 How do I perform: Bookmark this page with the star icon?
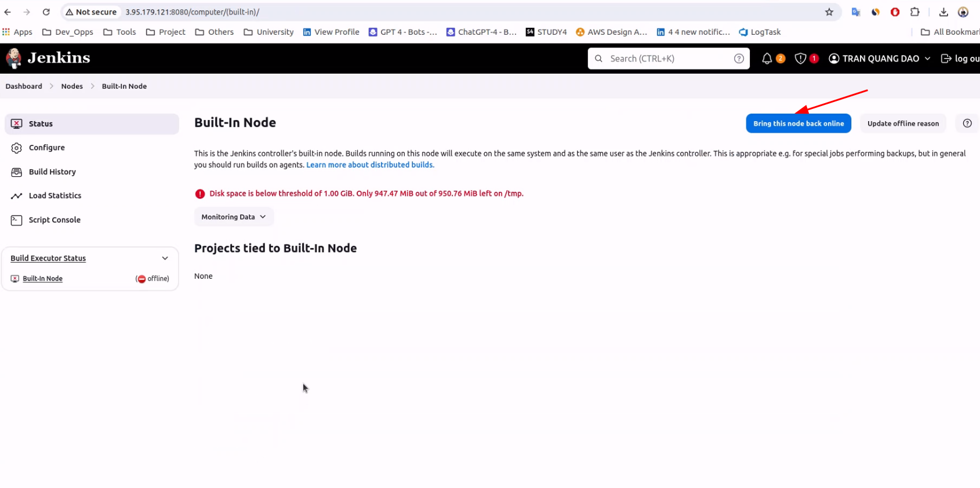[x=829, y=12]
